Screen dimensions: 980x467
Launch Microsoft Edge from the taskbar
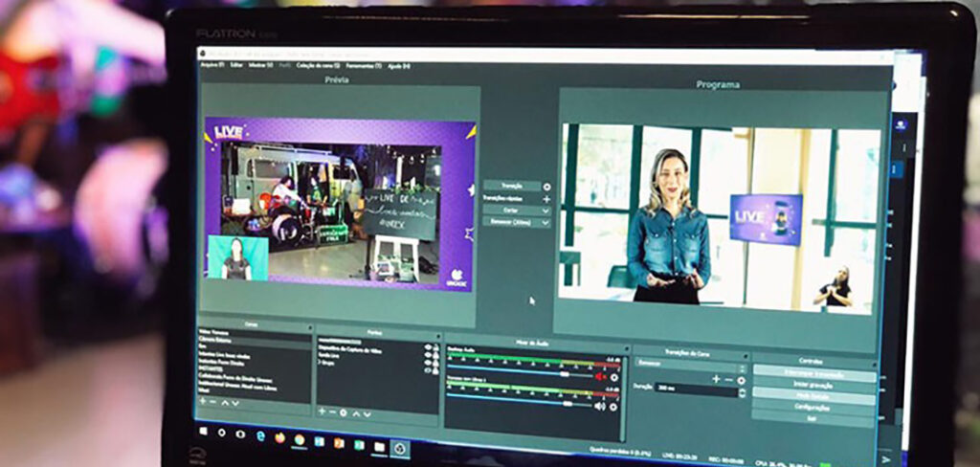[x=260, y=435]
